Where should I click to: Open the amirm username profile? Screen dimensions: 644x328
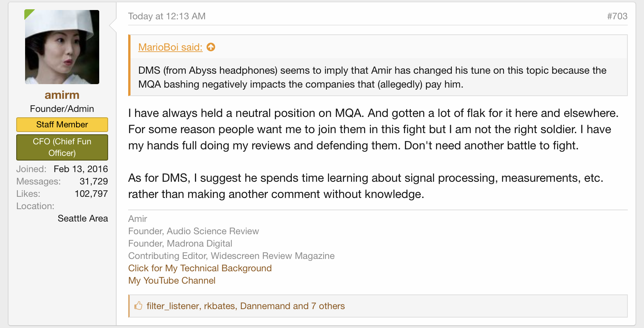pos(62,95)
